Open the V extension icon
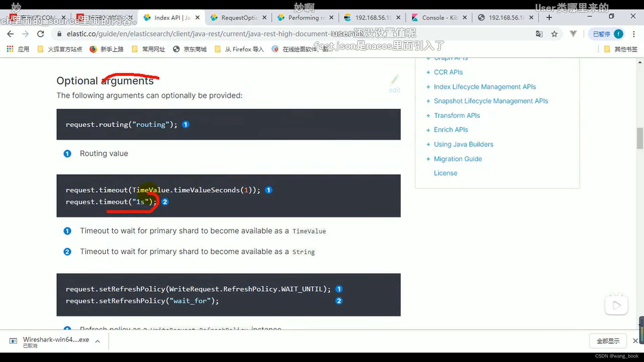 pos(573,34)
